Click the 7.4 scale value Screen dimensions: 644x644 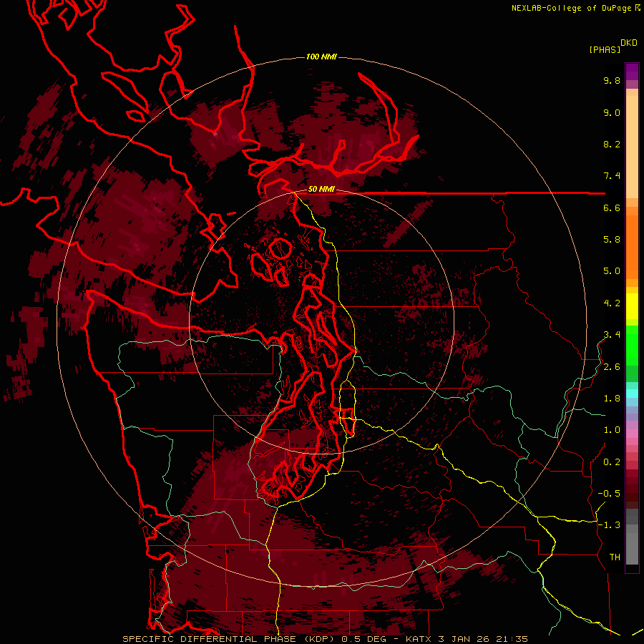(612, 176)
